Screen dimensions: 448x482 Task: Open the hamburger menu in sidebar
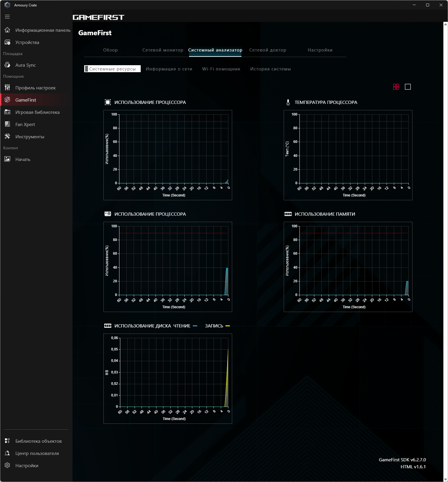point(7,17)
